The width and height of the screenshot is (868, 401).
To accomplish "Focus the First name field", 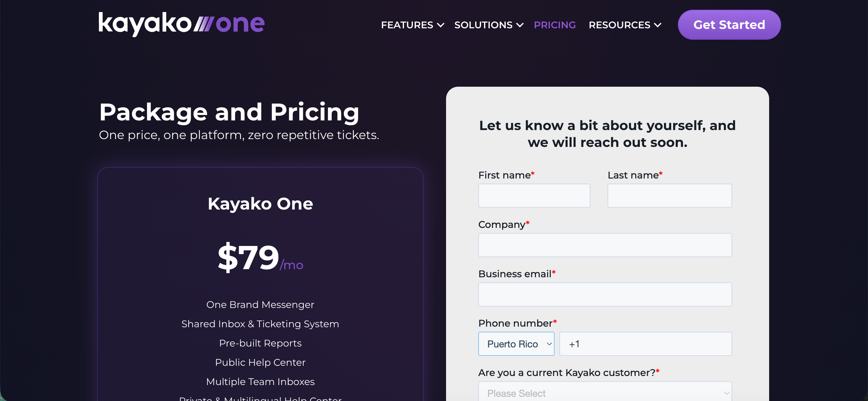I will pos(534,196).
